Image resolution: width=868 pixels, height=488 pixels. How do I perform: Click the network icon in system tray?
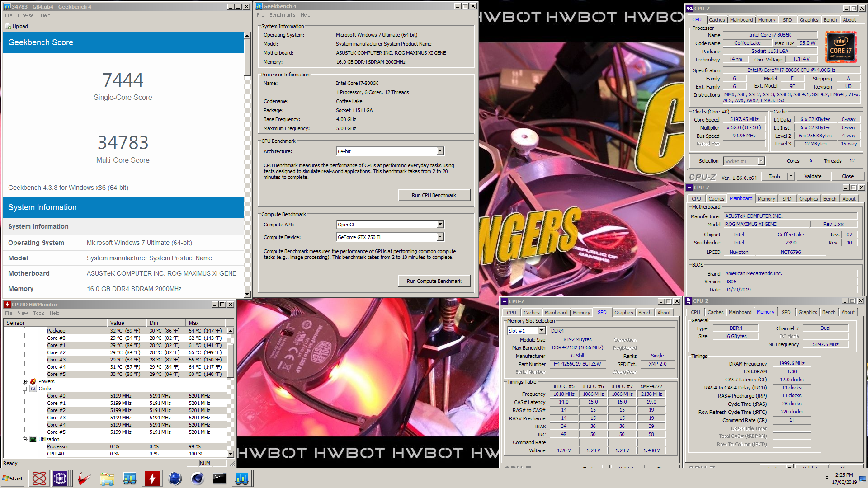click(863, 478)
